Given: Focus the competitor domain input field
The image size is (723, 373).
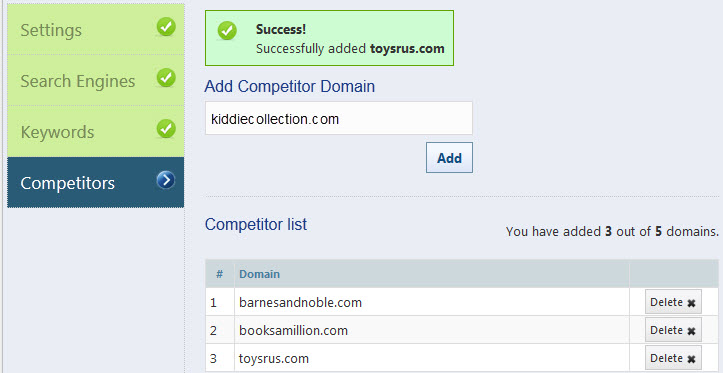Looking at the screenshot, I should [339, 118].
